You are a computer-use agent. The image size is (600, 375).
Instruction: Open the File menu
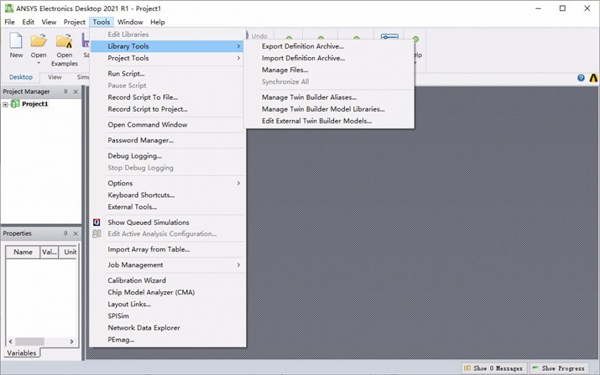[x=10, y=22]
